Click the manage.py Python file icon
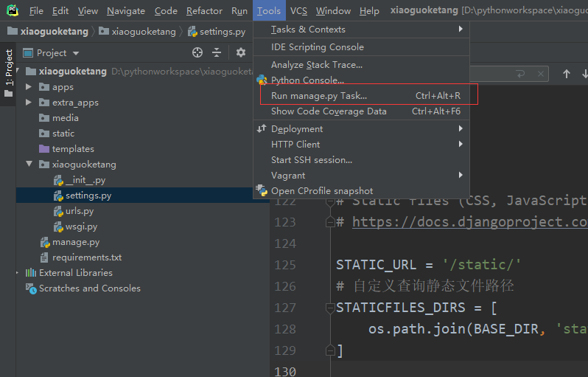The width and height of the screenshot is (588, 377). coord(45,242)
